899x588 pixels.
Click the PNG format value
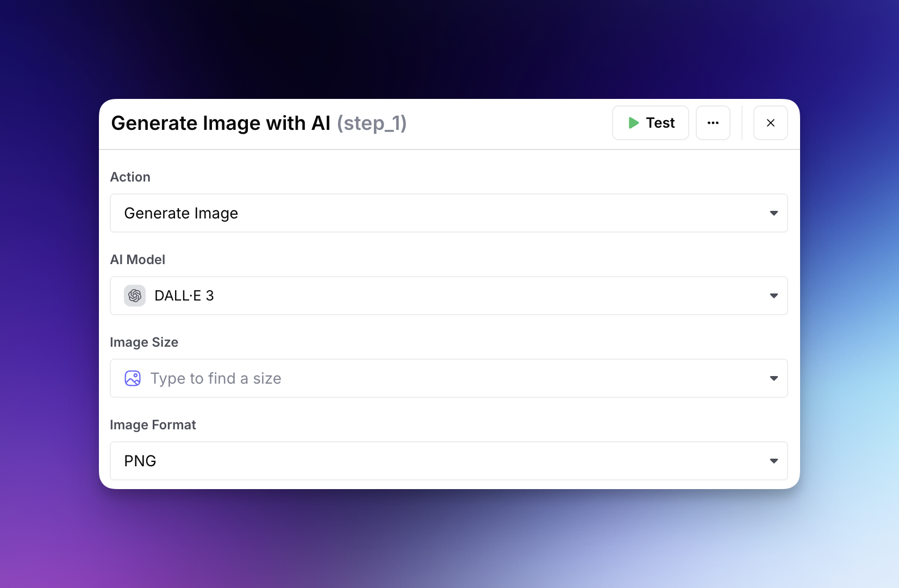coord(140,461)
